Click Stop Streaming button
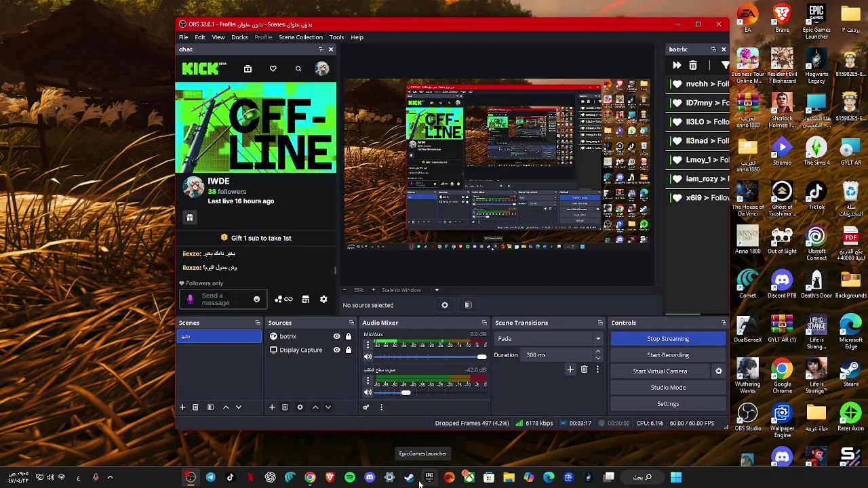This screenshot has height=488, width=868. coord(668,339)
